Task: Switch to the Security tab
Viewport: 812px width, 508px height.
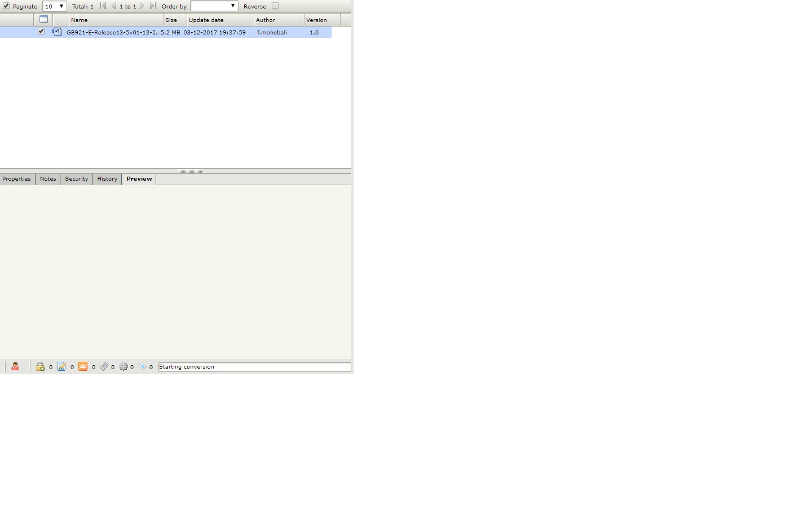Action: (x=76, y=179)
